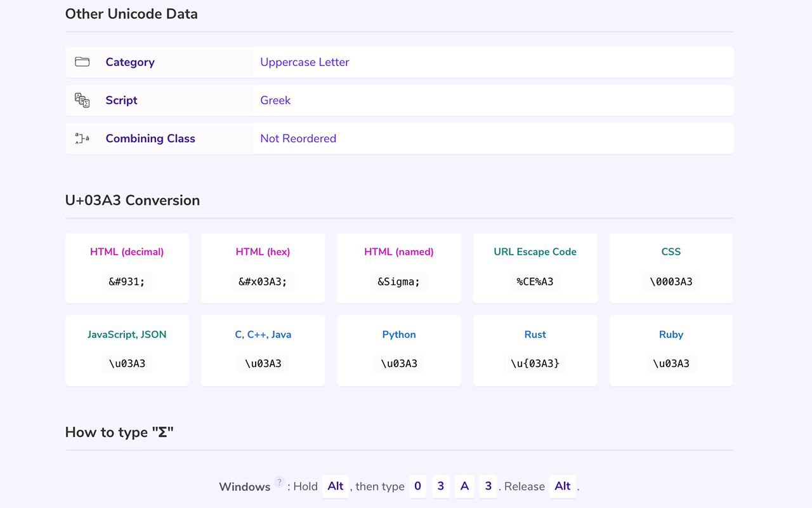The image size is (812, 508).
Task: Click the translate icon beside Script
Action: 82,100
